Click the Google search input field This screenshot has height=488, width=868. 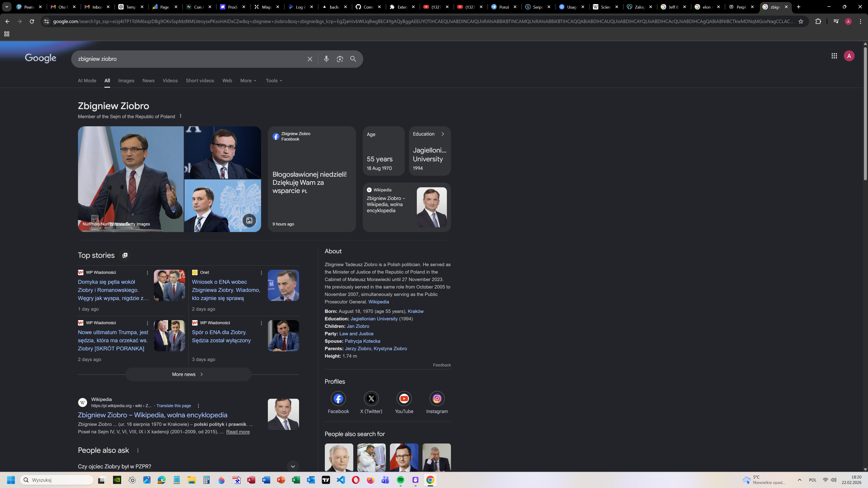(189, 59)
